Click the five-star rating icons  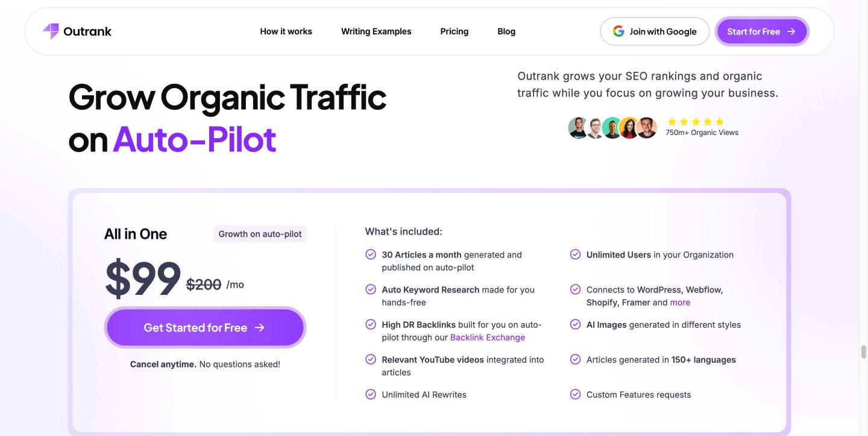[x=696, y=122]
